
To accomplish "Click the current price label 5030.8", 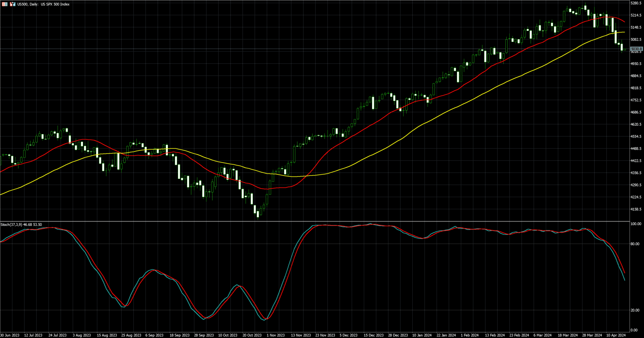I will pyautogui.click(x=636, y=49).
